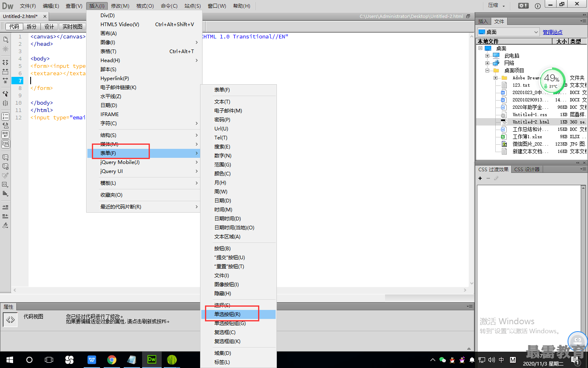Open the Form (表单) submenu item
The width and height of the screenshot is (588, 368).
click(x=144, y=153)
